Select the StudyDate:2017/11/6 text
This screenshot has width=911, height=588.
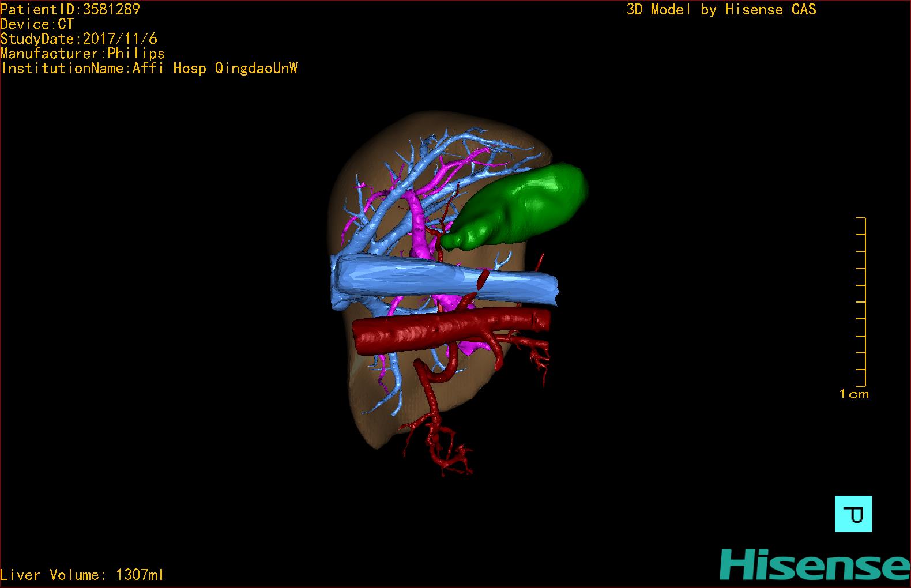pos(78,39)
